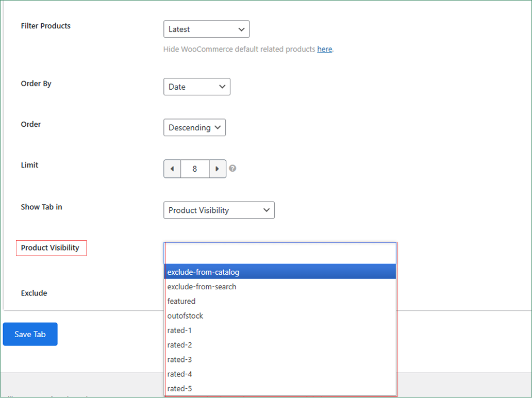Click the Product Visibility search input field
This screenshot has width=532, height=398.
coord(280,253)
